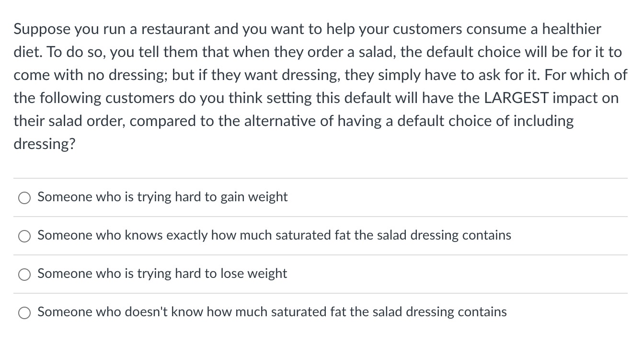Viewport: 644px width, 345px height.
Task: Click the last answer option's label text
Action: (272, 312)
